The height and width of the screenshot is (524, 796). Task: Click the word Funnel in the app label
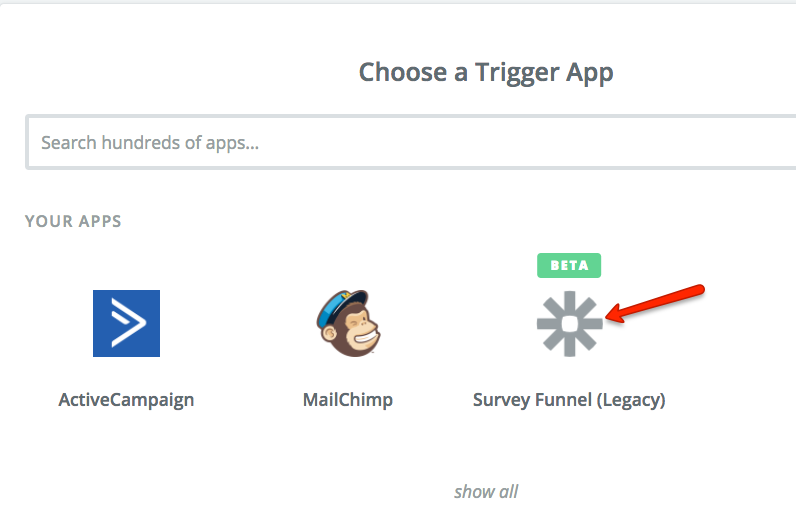click(x=559, y=400)
